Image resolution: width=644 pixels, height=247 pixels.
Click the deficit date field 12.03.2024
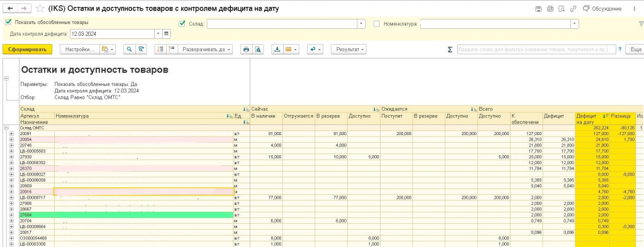(x=112, y=34)
